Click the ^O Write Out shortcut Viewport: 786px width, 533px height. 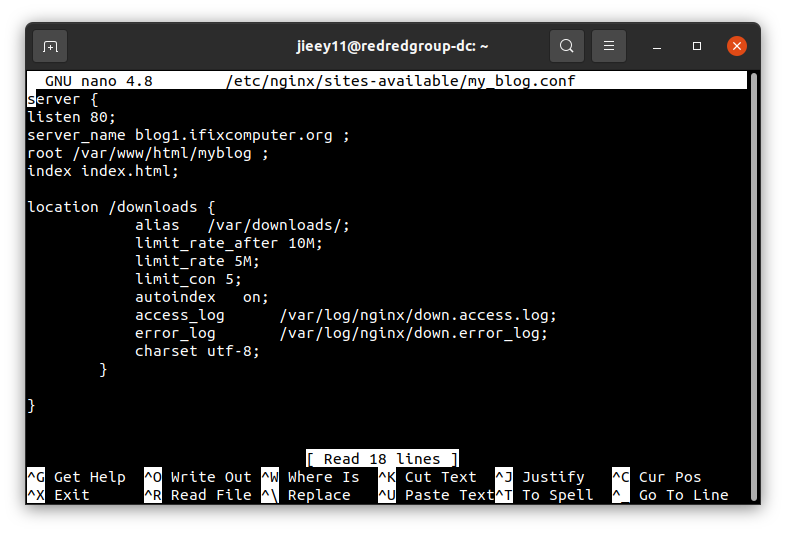coord(198,477)
